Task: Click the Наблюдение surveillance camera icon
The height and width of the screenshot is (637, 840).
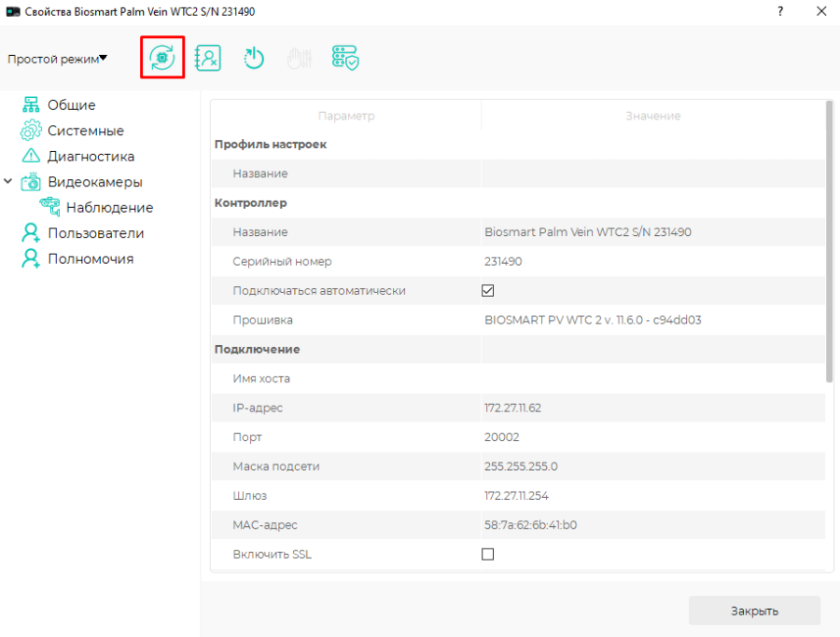Action: (x=49, y=207)
